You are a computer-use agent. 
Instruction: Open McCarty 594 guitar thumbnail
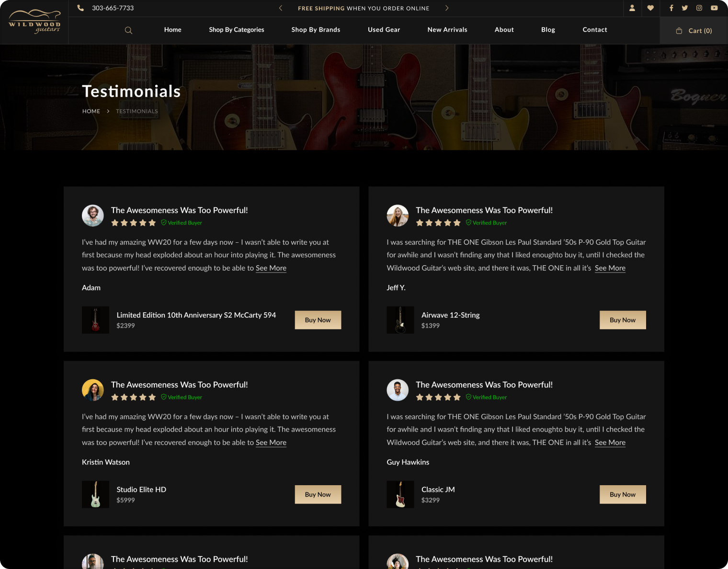tap(95, 320)
